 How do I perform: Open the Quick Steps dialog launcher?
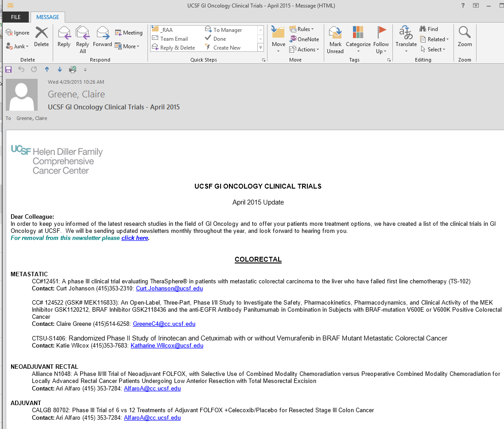(264, 60)
